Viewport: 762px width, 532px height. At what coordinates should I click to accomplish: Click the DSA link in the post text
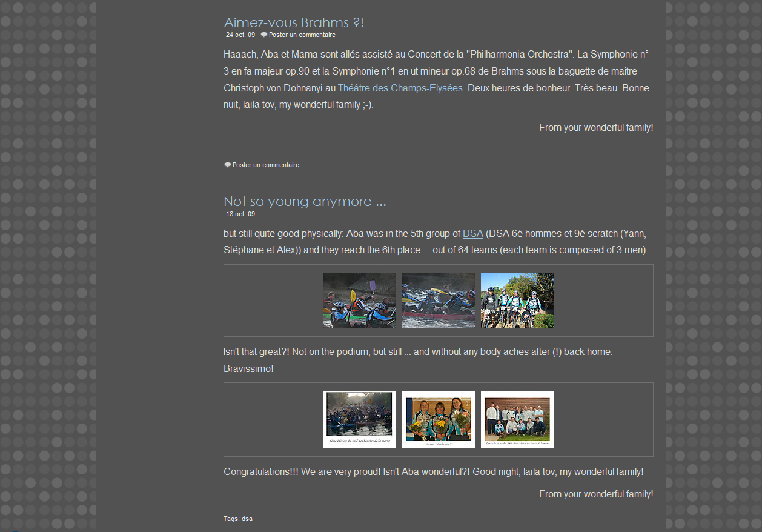[x=472, y=234]
